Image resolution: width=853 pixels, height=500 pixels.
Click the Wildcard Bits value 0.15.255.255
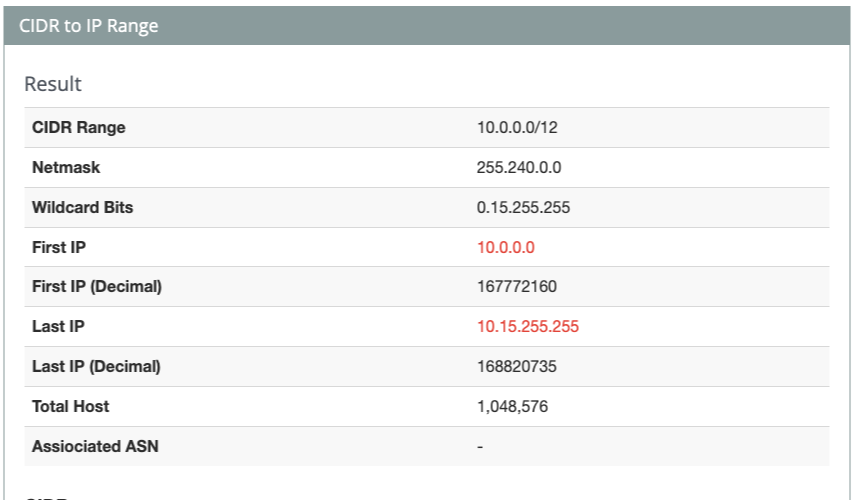(523, 208)
